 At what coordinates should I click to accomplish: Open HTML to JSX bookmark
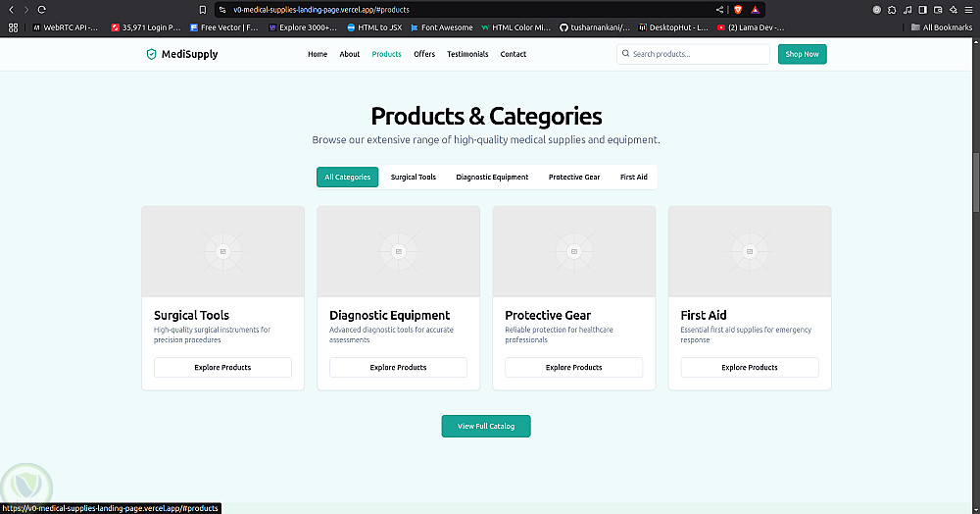[374, 27]
